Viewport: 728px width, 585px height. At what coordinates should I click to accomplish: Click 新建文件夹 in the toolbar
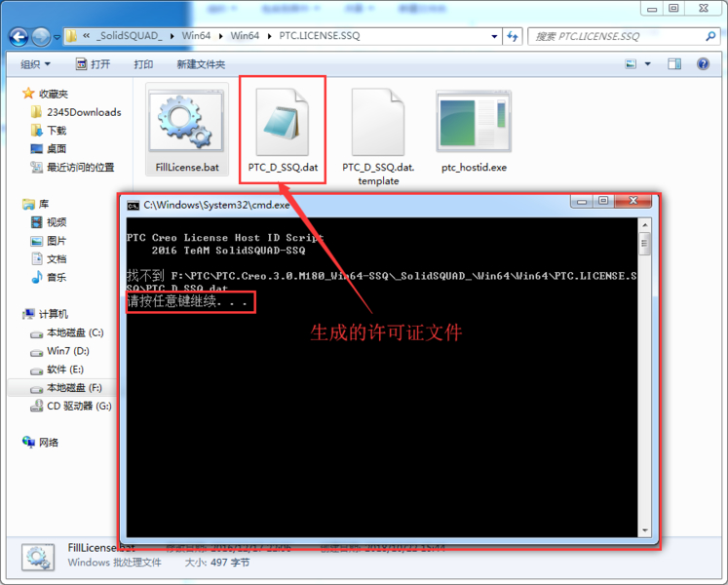pos(201,64)
